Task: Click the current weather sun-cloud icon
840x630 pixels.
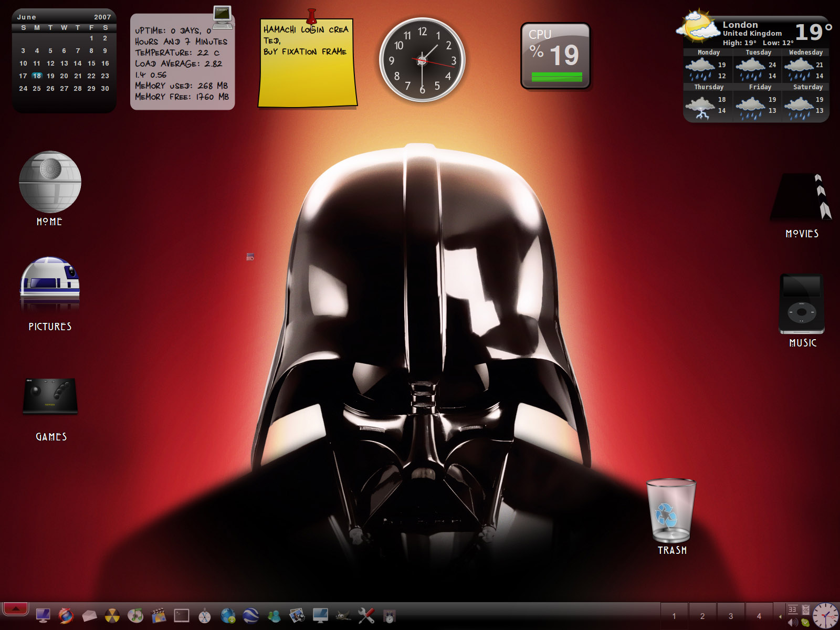Action: click(698, 26)
